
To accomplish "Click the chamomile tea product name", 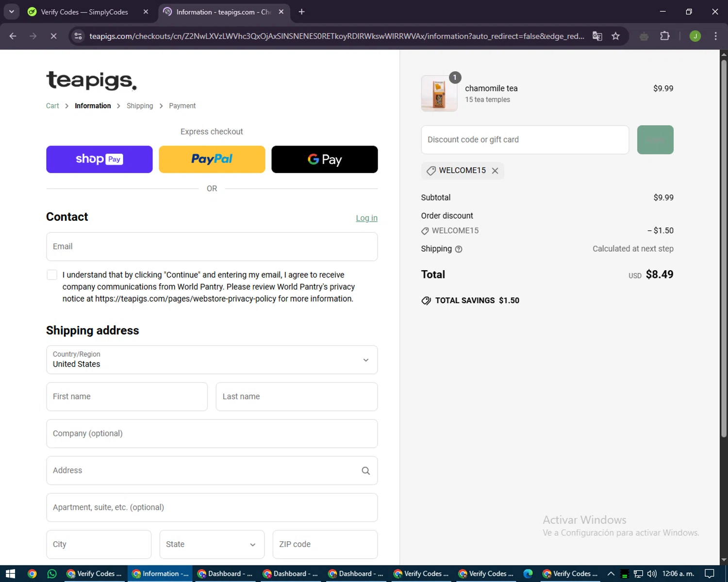I will tap(491, 88).
